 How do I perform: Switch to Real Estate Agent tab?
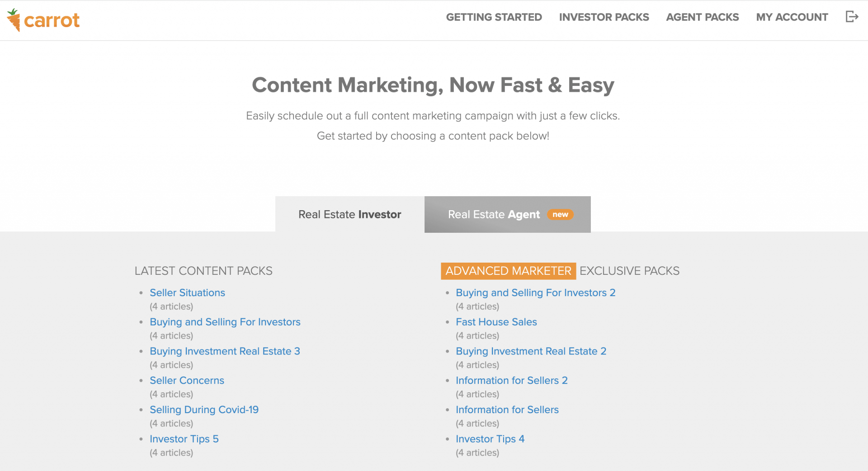pos(494,215)
